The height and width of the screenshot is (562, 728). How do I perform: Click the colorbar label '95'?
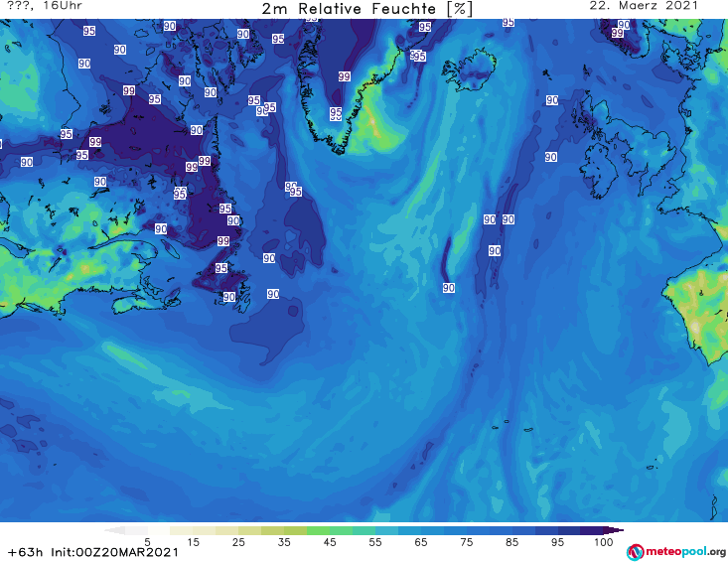(557, 542)
